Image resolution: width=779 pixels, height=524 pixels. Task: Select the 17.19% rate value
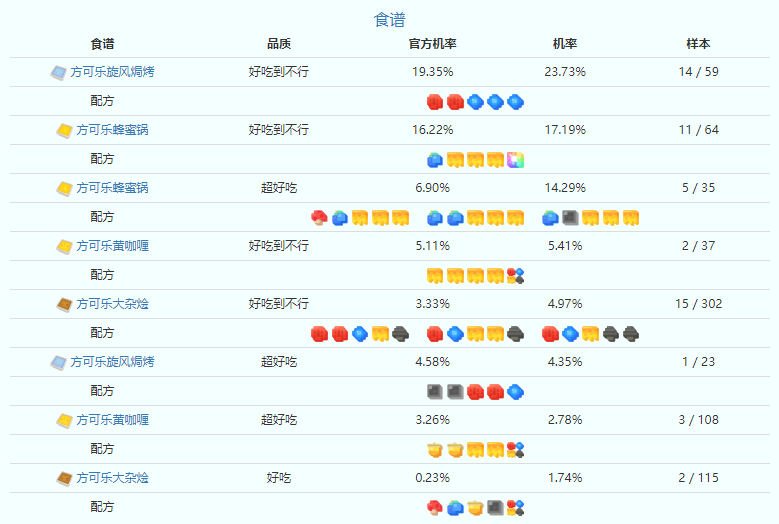tap(565, 130)
